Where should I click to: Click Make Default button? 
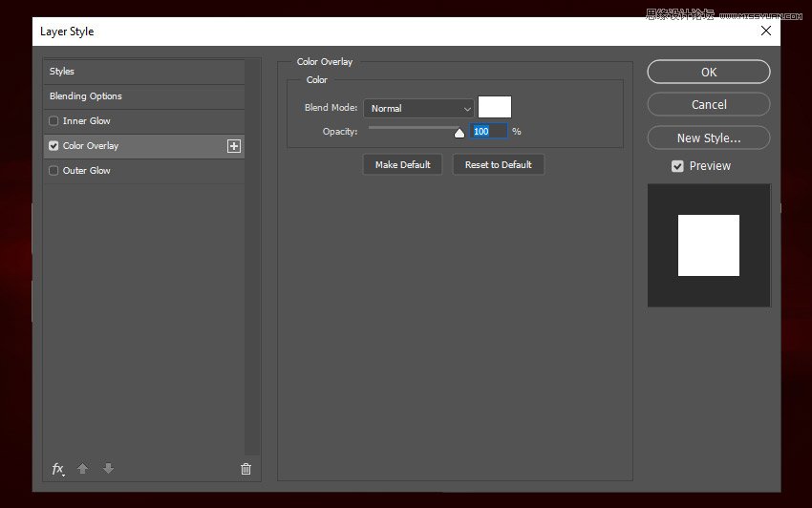pos(402,165)
